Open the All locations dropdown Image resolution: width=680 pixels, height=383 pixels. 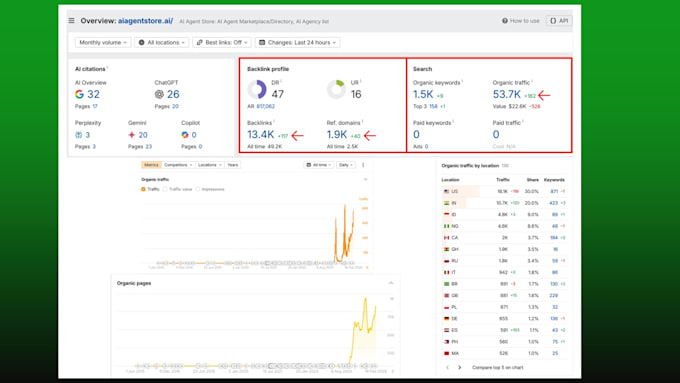point(162,43)
